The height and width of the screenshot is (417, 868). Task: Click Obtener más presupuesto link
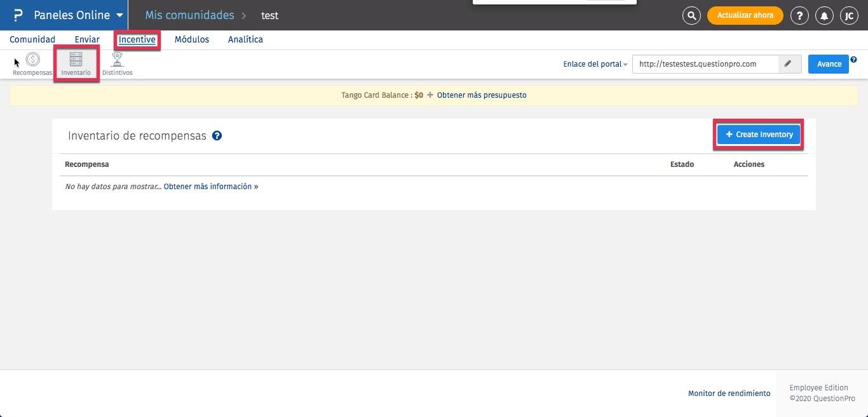pos(482,95)
